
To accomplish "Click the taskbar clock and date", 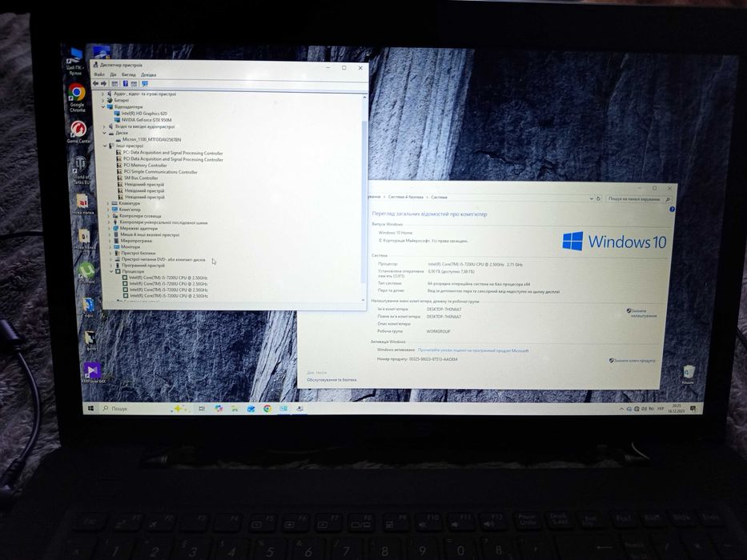I will click(676, 409).
